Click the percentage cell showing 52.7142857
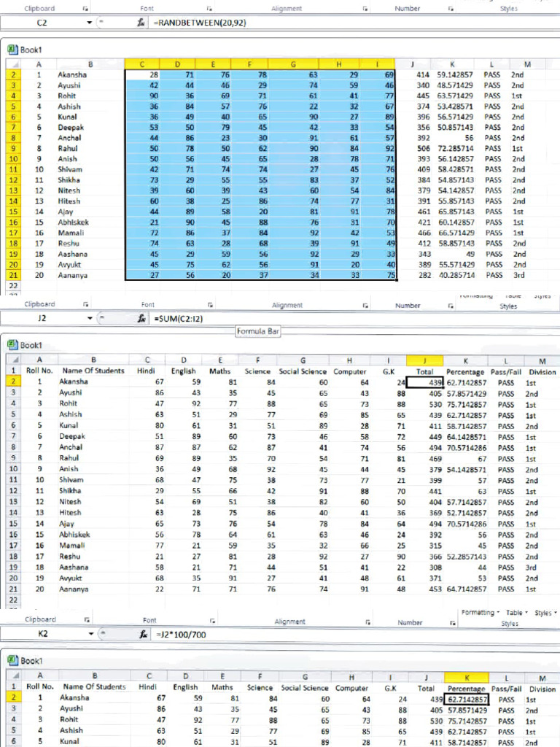The width and height of the screenshot is (560, 747). (x=466, y=513)
